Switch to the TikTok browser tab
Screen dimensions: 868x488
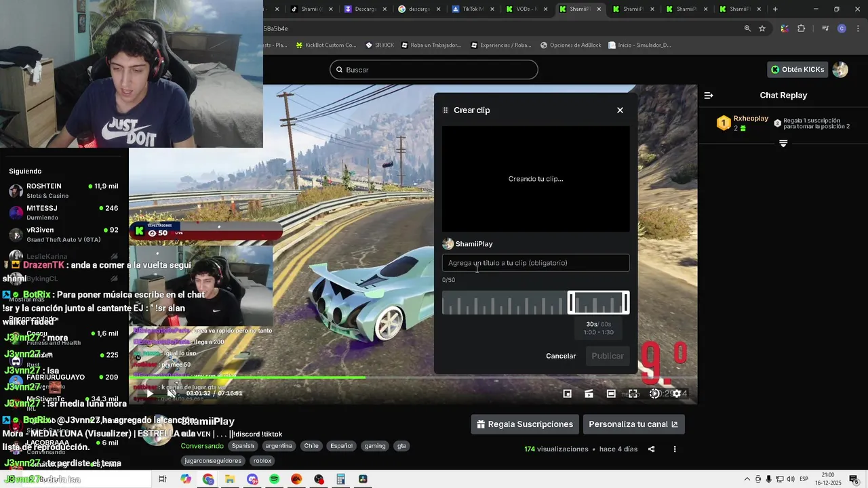pyautogui.click(x=473, y=9)
